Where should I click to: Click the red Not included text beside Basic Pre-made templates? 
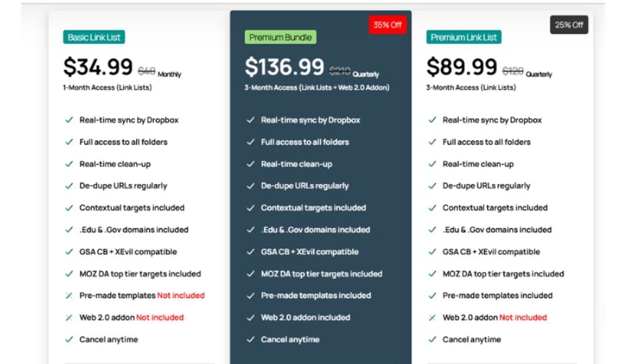point(181,296)
